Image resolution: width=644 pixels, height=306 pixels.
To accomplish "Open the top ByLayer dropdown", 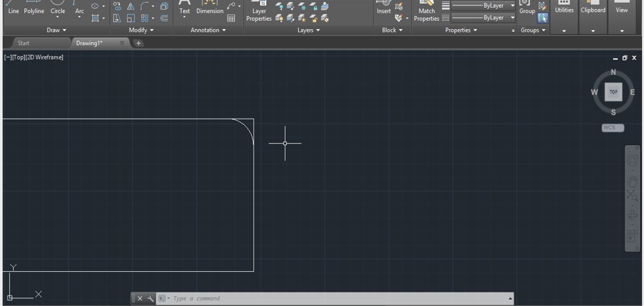I will tap(513, 6).
